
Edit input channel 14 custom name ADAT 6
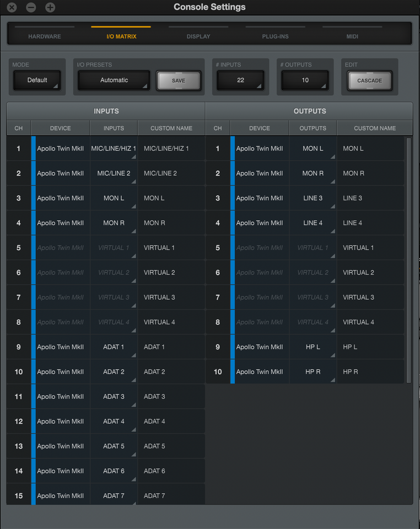(171, 471)
